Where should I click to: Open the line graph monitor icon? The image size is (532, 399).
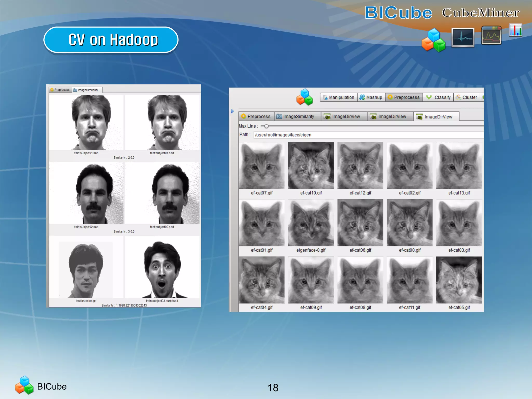pos(491,35)
